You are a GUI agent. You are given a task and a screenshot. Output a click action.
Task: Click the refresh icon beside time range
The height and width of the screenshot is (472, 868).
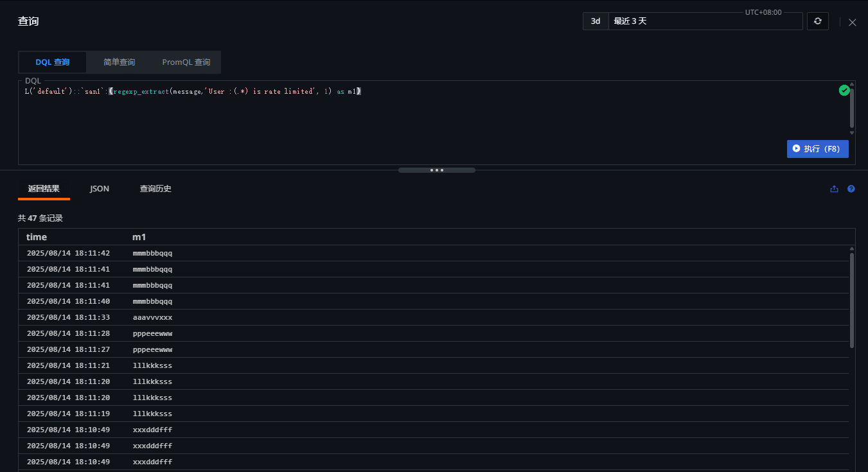[x=817, y=21]
